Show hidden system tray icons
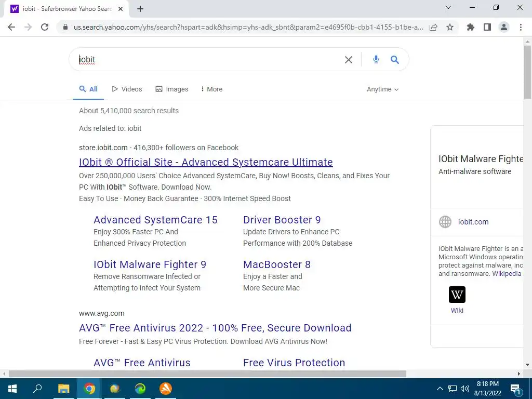Screen dimensions: 532x399 click(440, 389)
